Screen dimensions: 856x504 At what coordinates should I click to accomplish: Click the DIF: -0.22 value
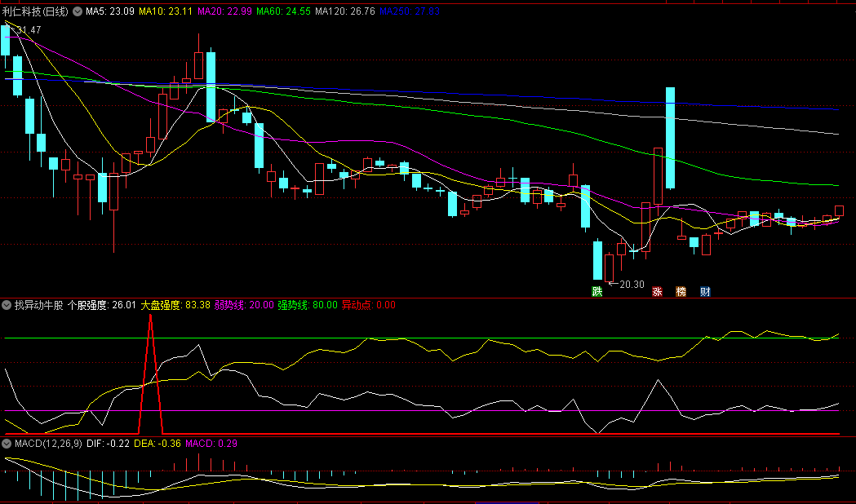coord(108,444)
